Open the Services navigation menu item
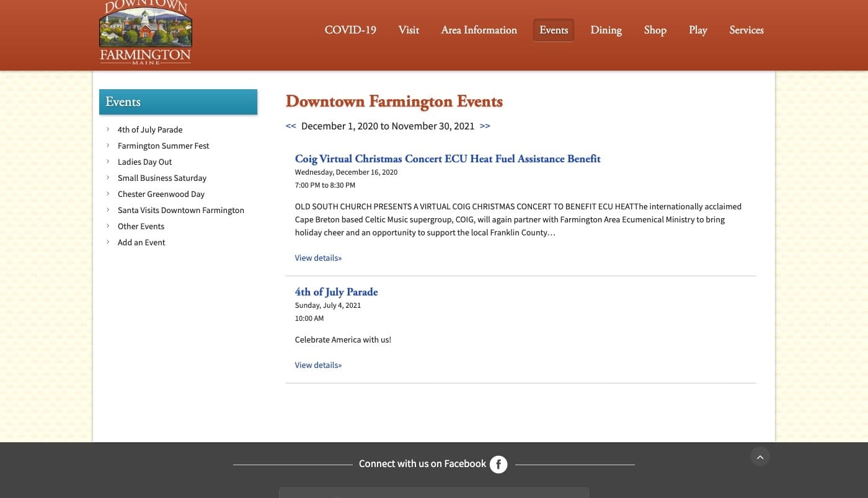868x498 pixels. 746,30
